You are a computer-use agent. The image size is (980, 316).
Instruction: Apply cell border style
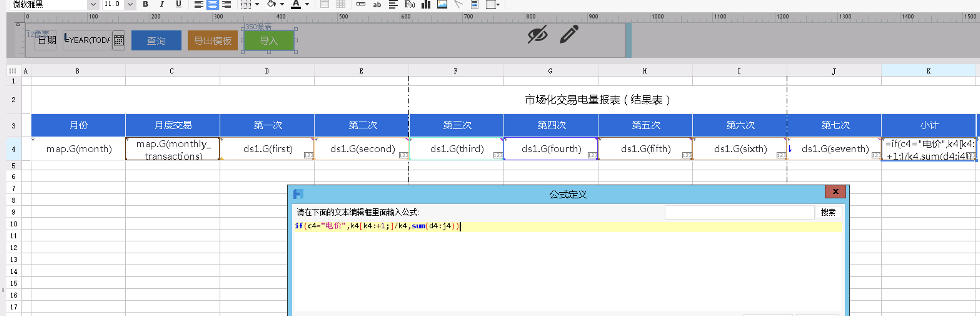[246, 4]
